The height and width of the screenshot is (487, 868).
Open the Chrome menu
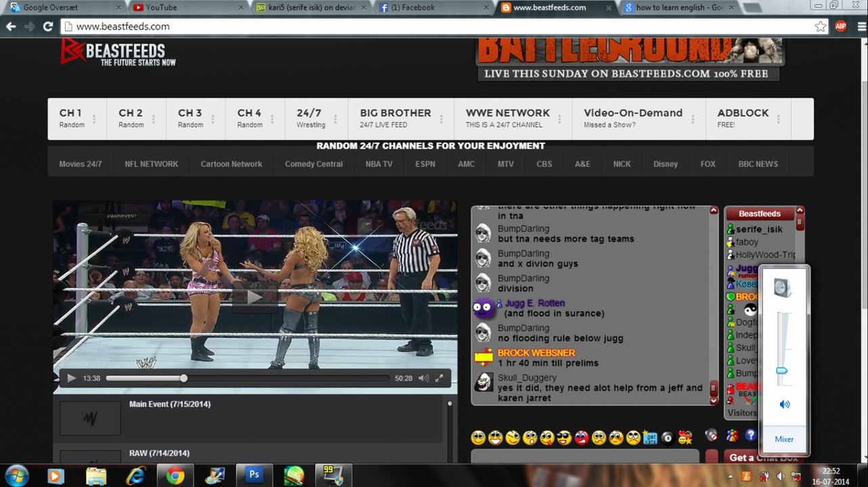[860, 26]
